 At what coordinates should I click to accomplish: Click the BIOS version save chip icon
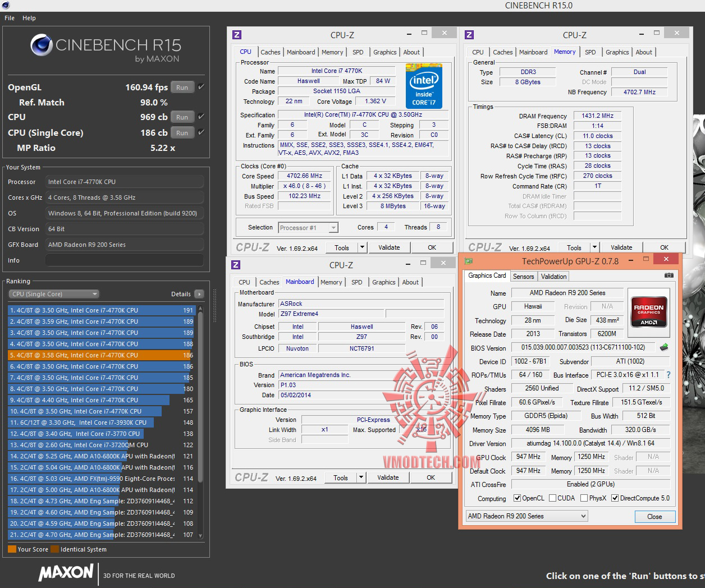pyautogui.click(x=664, y=347)
